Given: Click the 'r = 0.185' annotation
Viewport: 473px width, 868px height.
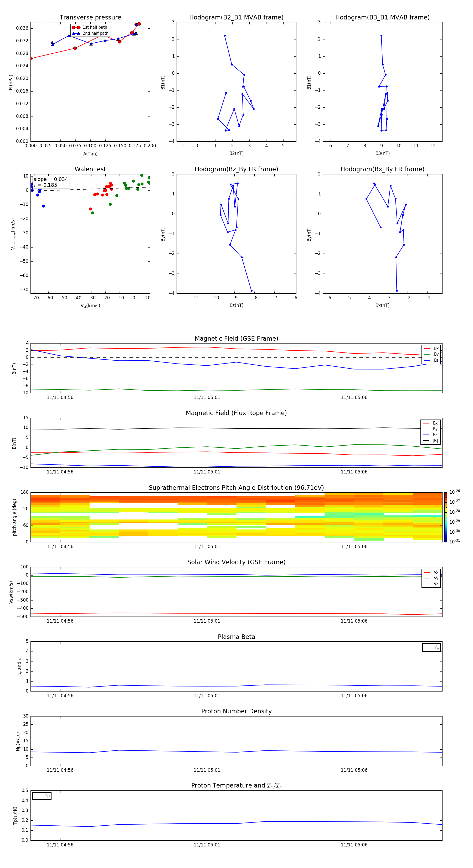Looking at the screenshot, I should (45, 185).
